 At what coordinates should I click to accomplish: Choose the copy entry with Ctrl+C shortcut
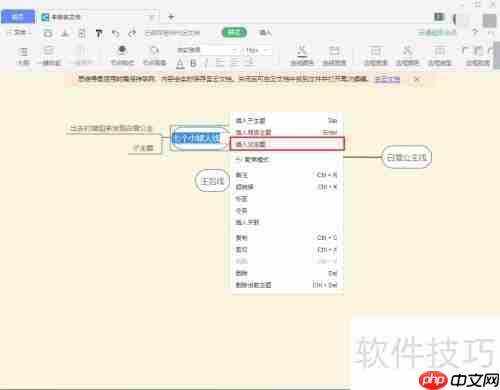pos(287,237)
